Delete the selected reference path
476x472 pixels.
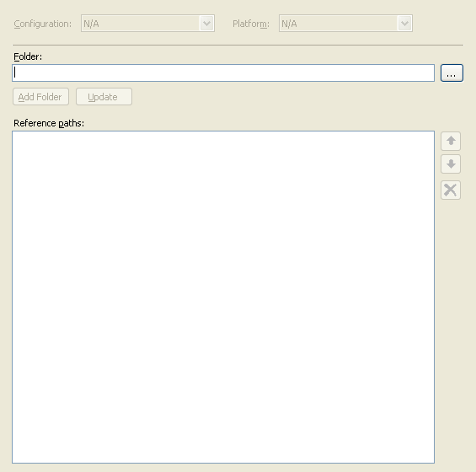[451, 190]
